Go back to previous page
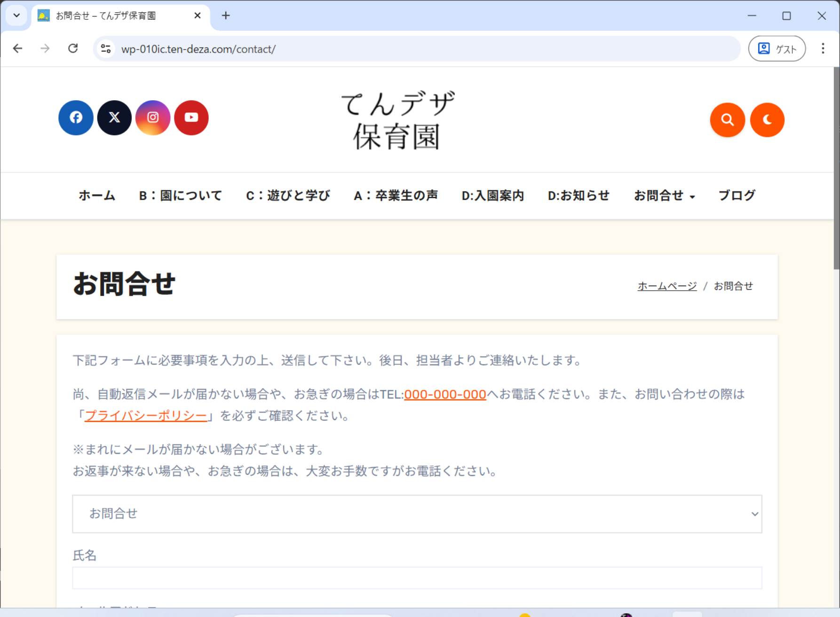This screenshot has height=617, width=840. 18,48
